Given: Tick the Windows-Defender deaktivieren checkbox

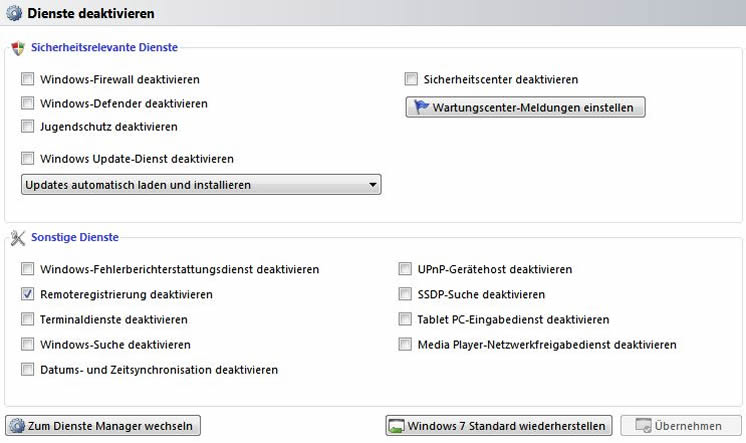Looking at the screenshot, I should [28, 103].
